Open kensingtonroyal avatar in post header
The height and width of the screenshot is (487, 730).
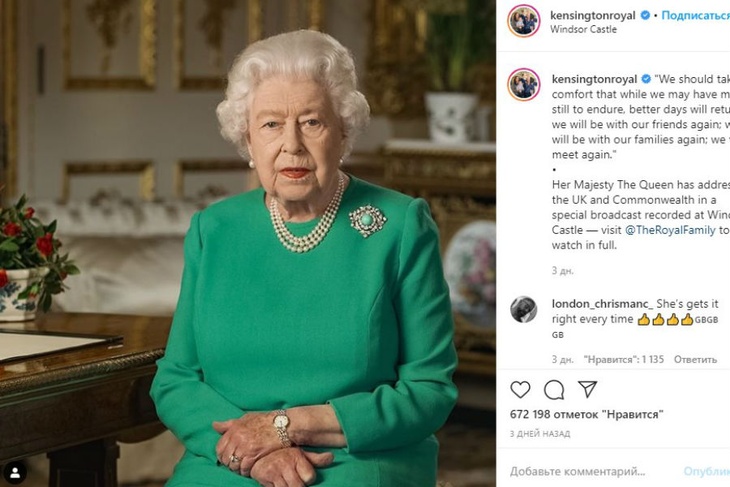(523, 21)
